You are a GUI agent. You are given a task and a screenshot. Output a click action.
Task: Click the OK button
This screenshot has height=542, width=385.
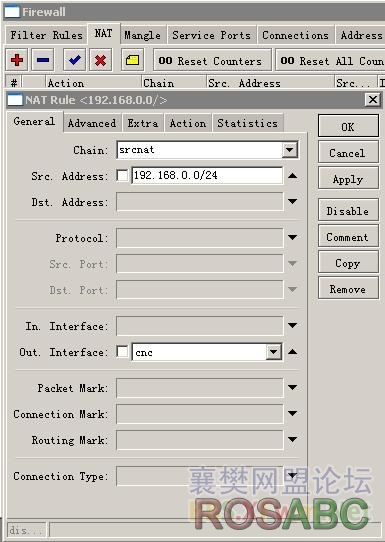(x=348, y=127)
